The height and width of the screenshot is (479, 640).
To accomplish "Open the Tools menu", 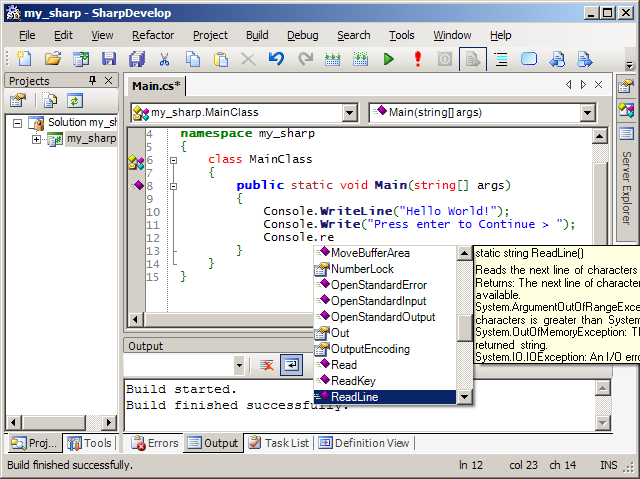I will click(402, 35).
